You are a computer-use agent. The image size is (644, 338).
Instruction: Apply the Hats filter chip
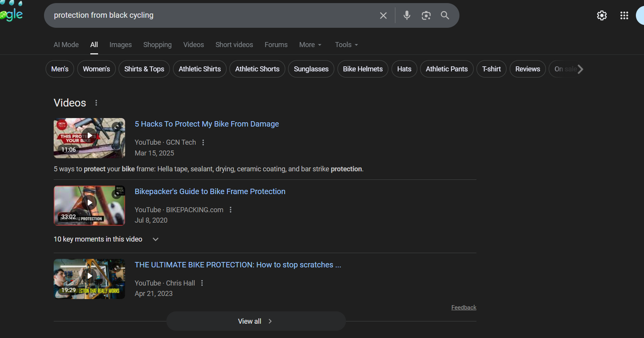tap(404, 69)
